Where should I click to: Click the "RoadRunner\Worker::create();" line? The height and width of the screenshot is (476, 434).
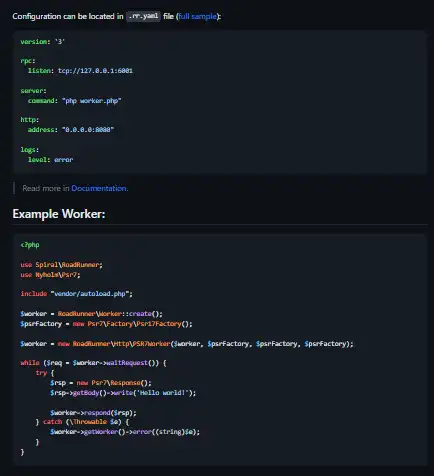pyautogui.click(x=91, y=314)
